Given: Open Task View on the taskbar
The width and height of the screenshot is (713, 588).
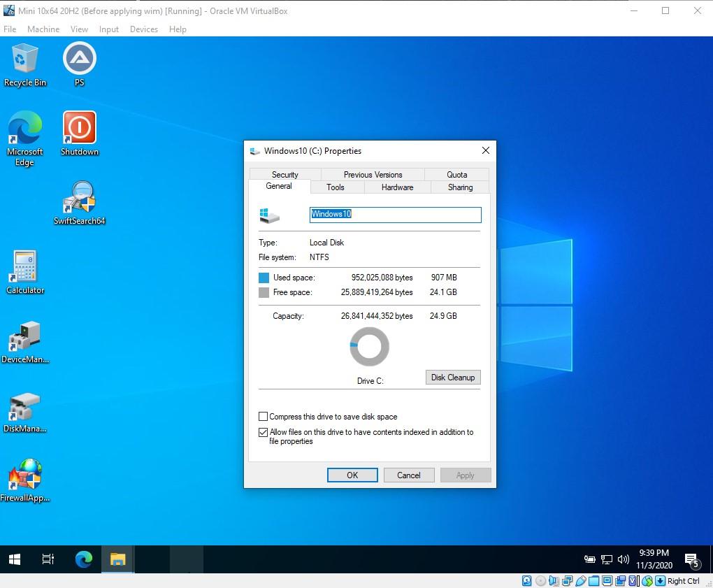Looking at the screenshot, I should coord(48,559).
